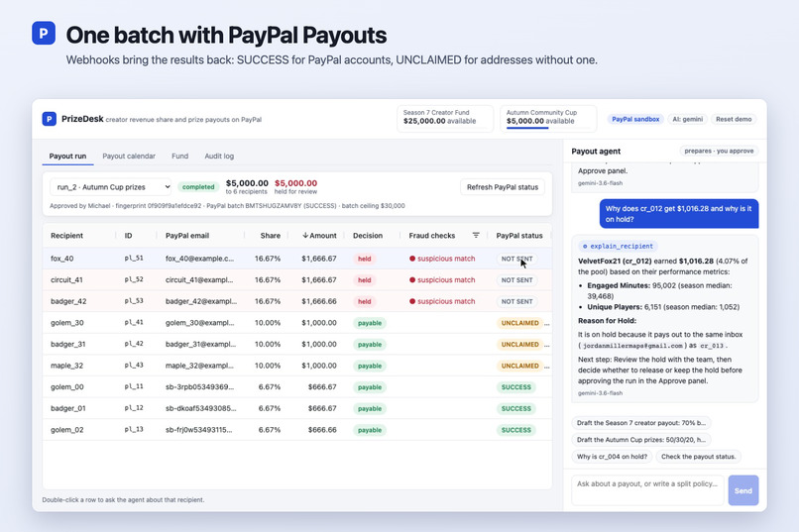This screenshot has height=532, width=799.
Task: Click the PayPal email column header
Action: [x=187, y=235]
